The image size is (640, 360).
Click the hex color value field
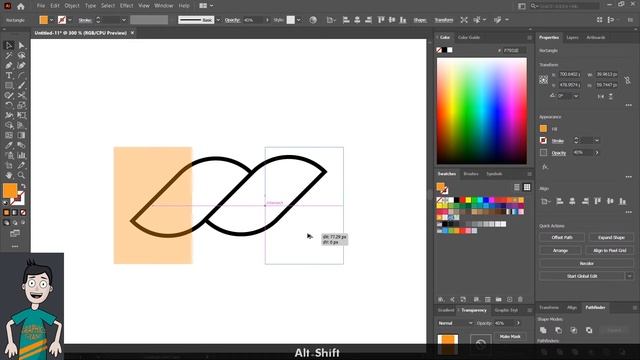[x=514, y=51]
